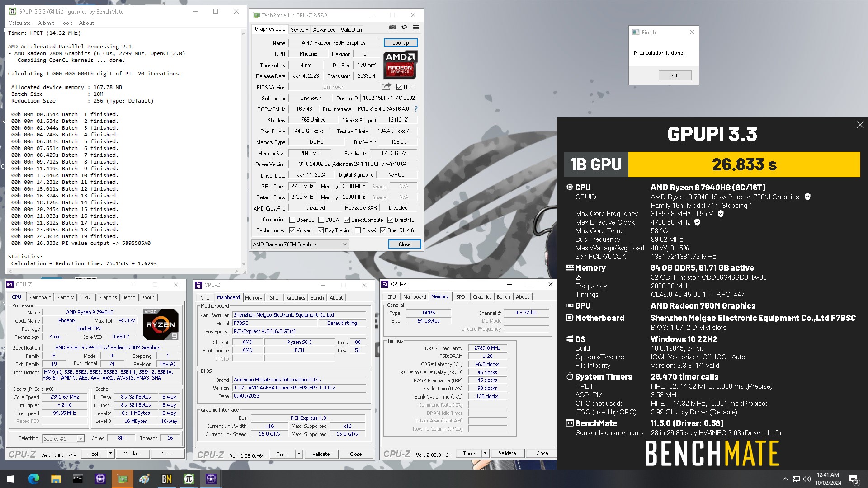Toggle the Vulkan checkbox

[x=292, y=230]
